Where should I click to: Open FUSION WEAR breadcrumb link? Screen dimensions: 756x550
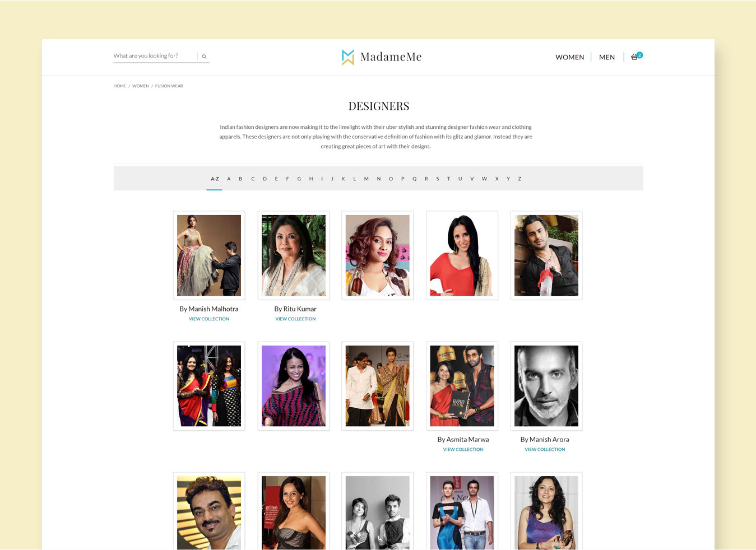(169, 86)
